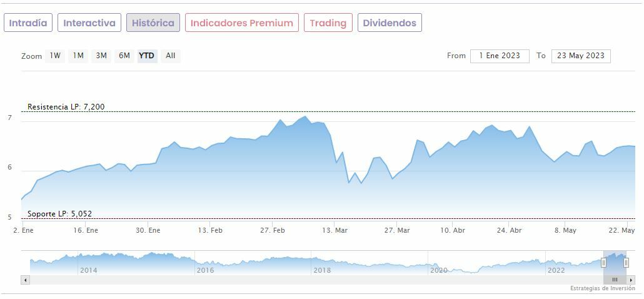Viewport: 644px width, 299px height.
Task: Choose the 6M zoom option
Action: click(124, 56)
